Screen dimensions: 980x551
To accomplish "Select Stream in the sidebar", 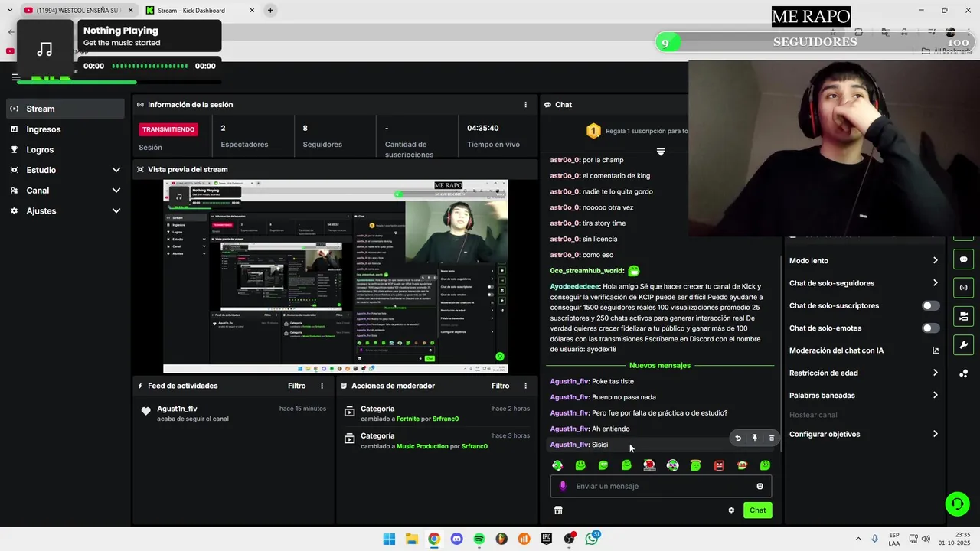I will coord(65,109).
